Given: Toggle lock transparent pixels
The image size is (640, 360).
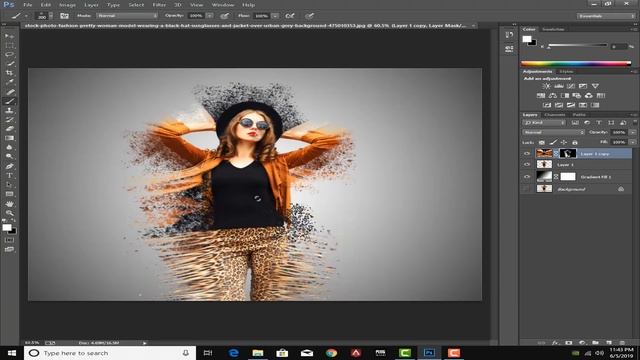Looking at the screenshot, I should [x=542, y=142].
